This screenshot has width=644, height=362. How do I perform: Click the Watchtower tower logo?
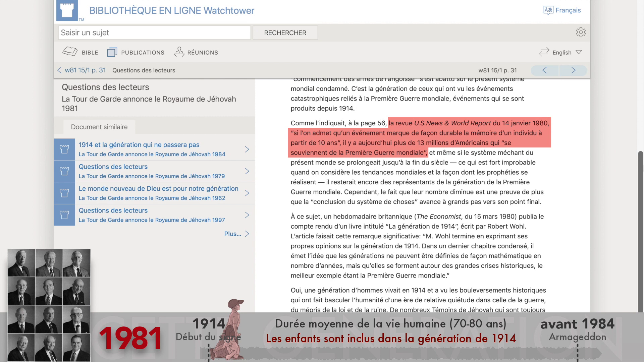click(67, 10)
